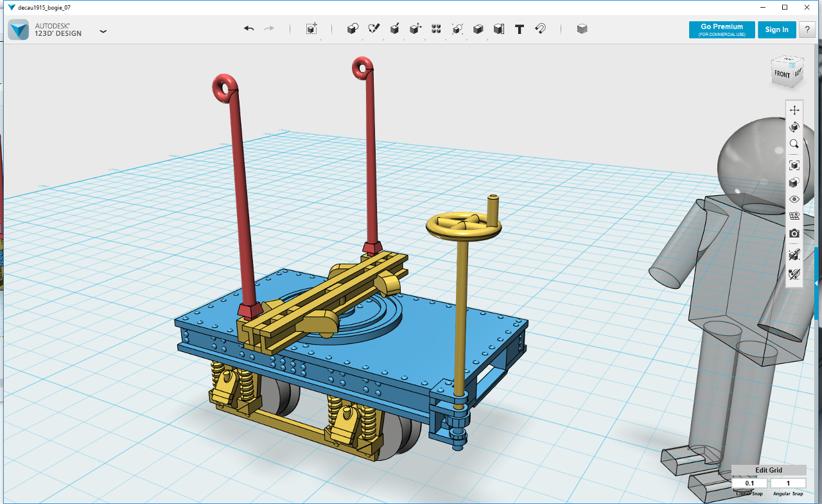Toggle the eye visibility icon in navigation bar
Viewport: 822px width, 504px height.
coord(794,200)
